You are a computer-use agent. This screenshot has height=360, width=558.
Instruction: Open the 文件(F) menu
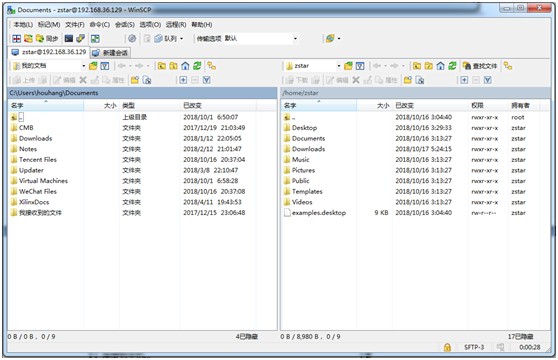pyautogui.click(x=75, y=25)
